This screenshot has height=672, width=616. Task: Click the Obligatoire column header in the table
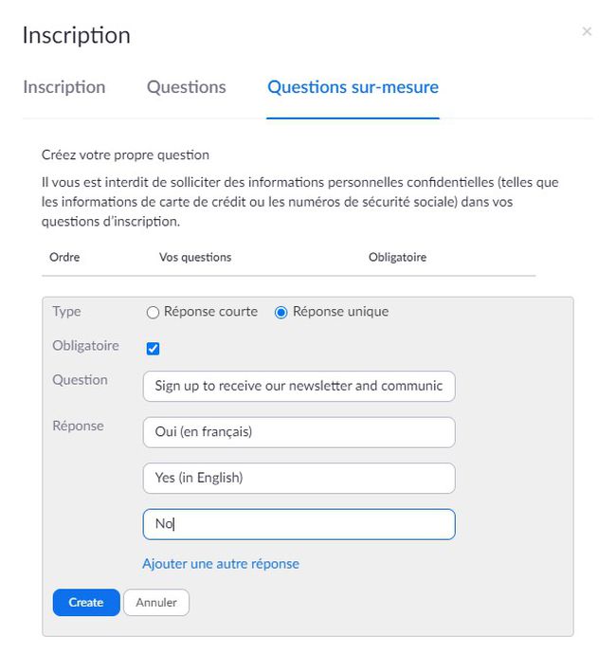click(397, 257)
